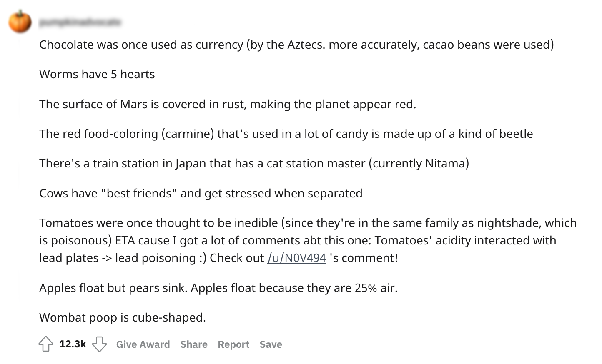Open the /u/N0V494 user link
The width and height of the screenshot is (602, 364).
[296, 258]
